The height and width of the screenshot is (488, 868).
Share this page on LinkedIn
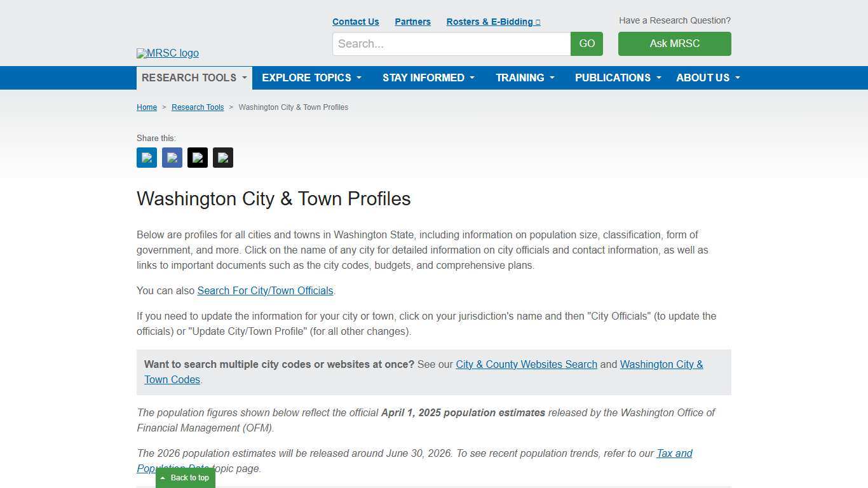pos(146,158)
